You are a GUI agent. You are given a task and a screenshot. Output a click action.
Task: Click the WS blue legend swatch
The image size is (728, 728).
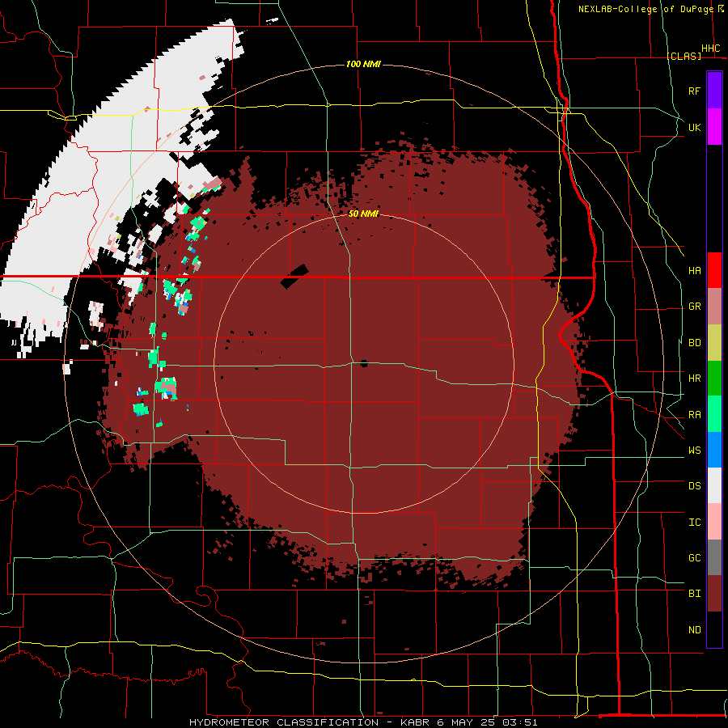(714, 450)
